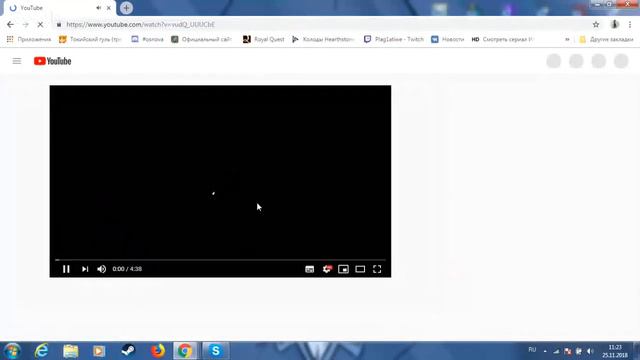Open Skype from the taskbar
Viewport: 640px width, 360px height.
click(216, 351)
